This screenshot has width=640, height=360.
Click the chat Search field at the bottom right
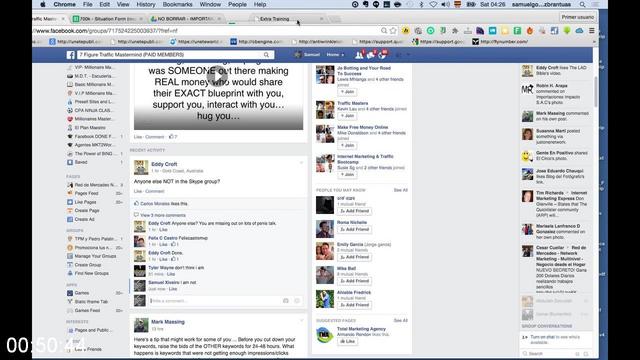[x=549, y=353]
